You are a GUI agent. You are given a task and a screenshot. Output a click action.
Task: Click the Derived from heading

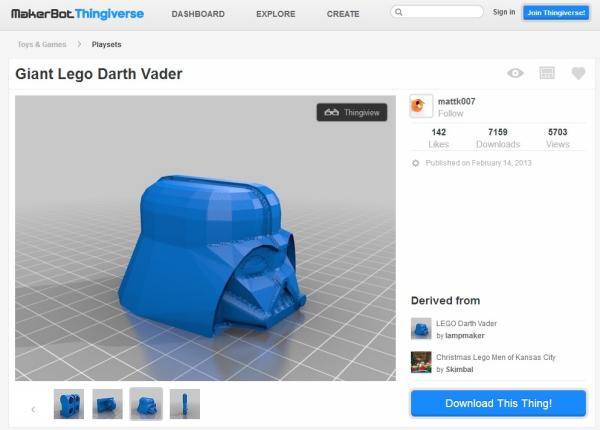coord(445,301)
